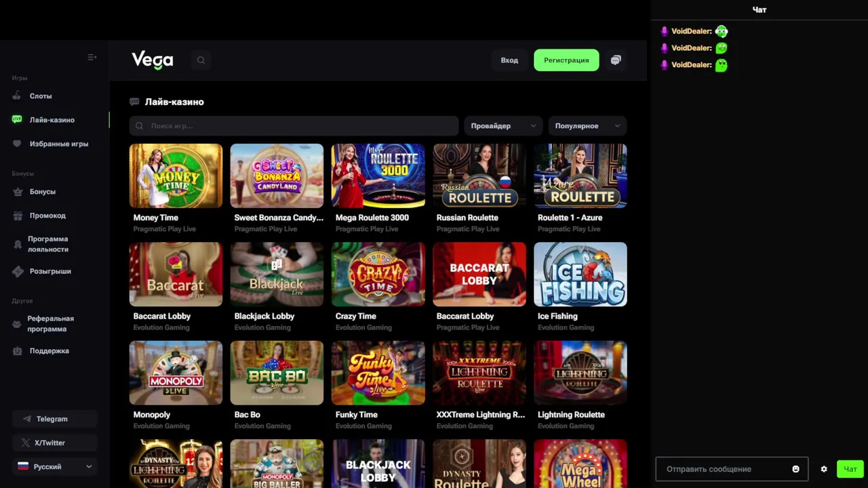Image resolution: width=868 pixels, height=488 pixels.
Task: Open Sweet Bonanza Candyland thumbnail
Action: [277, 176]
